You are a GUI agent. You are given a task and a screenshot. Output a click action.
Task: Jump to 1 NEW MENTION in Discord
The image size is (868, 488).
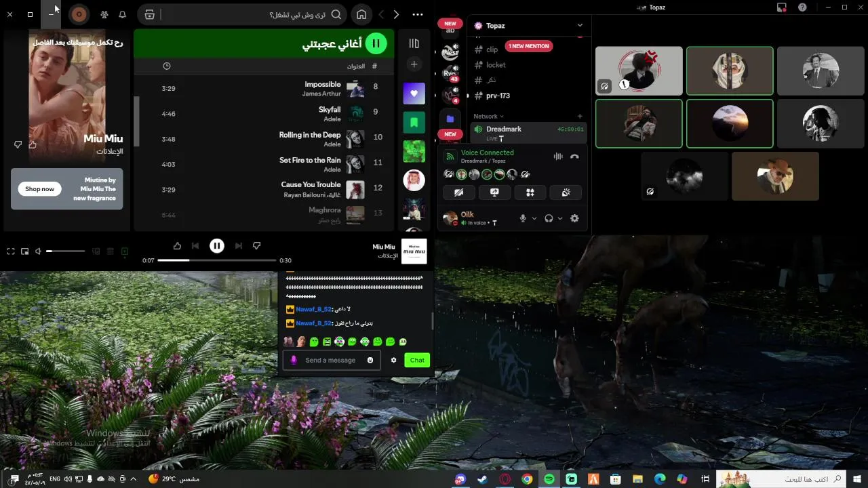[529, 46]
